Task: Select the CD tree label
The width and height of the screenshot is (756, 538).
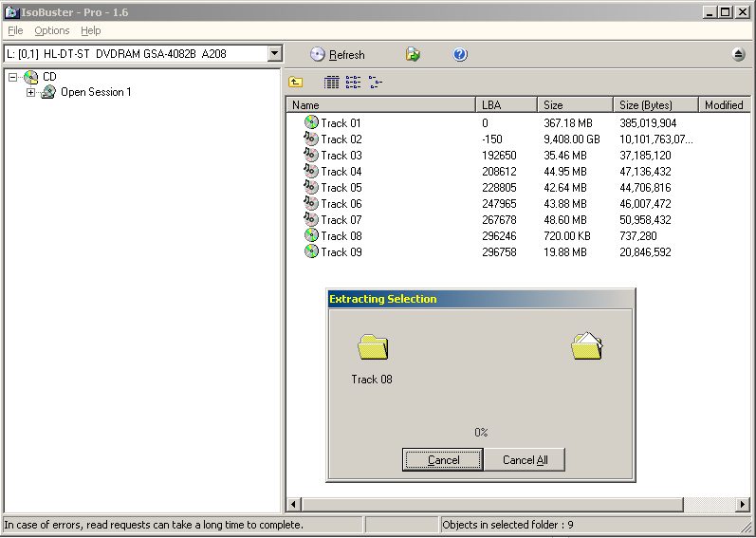Action: point(49,77)
